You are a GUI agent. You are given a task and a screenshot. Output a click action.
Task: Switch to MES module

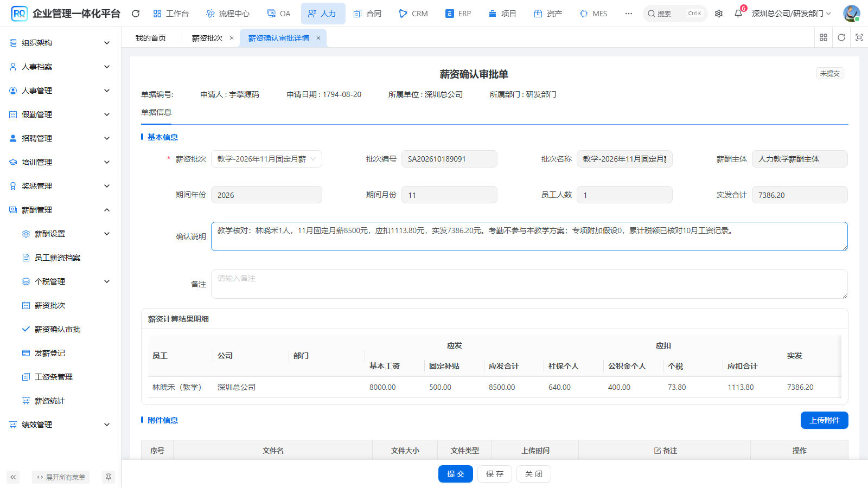pos(593,14)
